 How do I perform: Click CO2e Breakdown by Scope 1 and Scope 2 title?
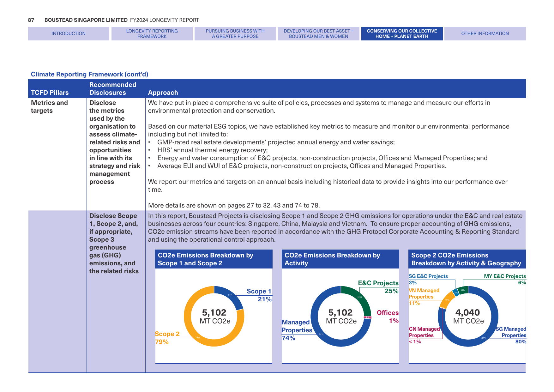point(205,259)
